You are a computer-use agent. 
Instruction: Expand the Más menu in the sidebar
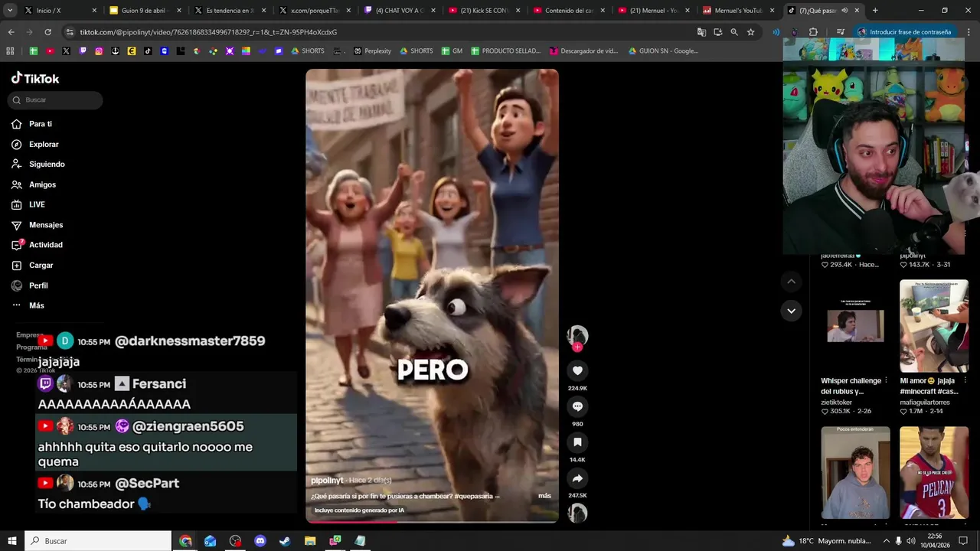click(28, 305)
